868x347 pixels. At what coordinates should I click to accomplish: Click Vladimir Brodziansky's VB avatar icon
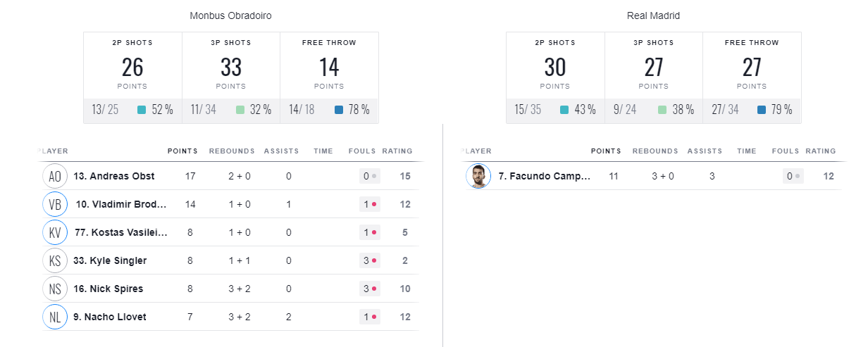[x=55, y=204]
